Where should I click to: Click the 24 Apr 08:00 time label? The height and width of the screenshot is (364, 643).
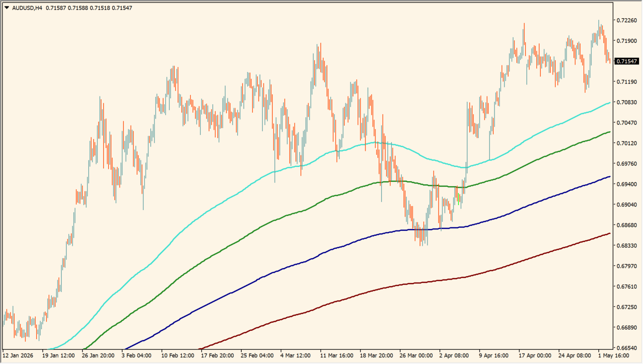[x=574, y=356]
